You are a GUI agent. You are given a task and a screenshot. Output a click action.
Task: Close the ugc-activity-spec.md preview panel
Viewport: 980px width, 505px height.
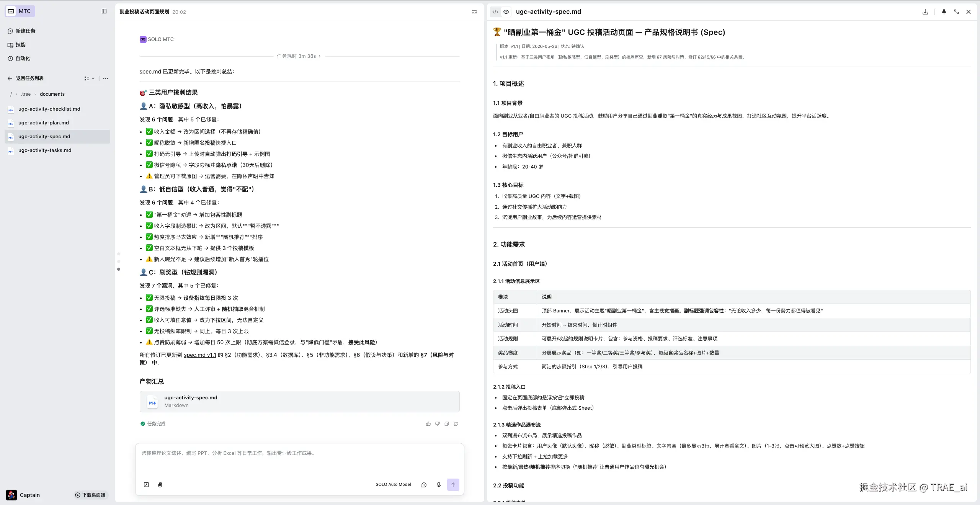969,12
